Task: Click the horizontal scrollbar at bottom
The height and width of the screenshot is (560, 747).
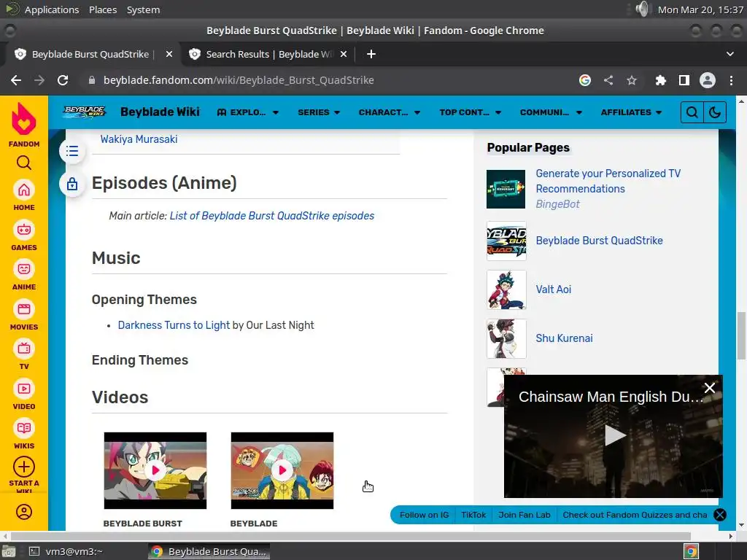Action: pyautogui.click(x=351, y=536)
